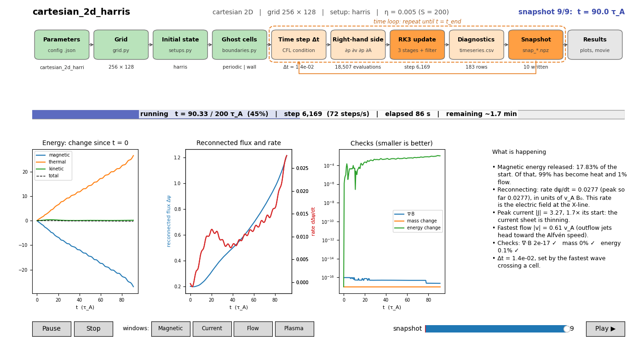Click the "Energy: change since t = 0" plot title
The image size is (644, 350).
coord(85,143)
